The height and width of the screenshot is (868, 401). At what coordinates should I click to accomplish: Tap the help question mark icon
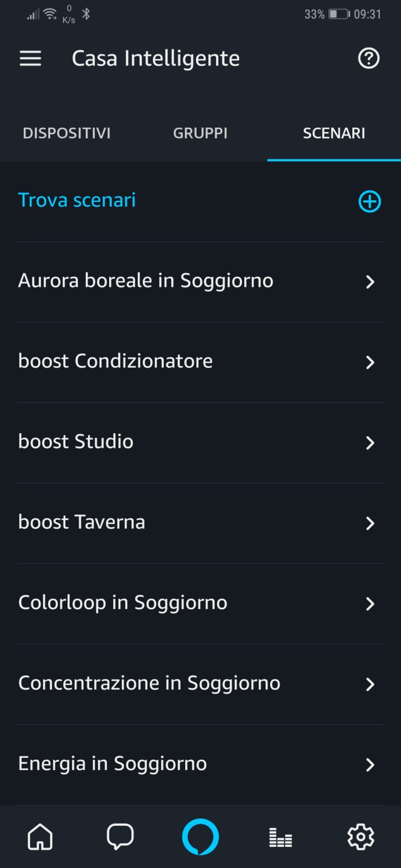pos(369,58)
